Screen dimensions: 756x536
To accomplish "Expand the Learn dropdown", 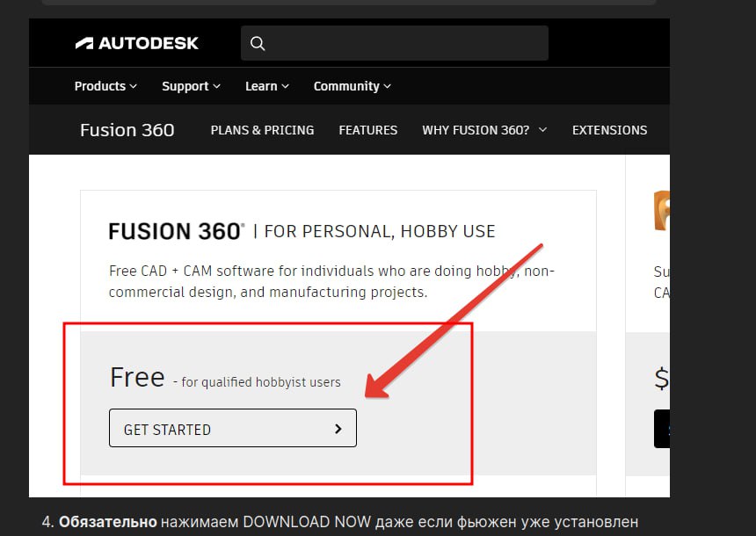I will [266, 86].
